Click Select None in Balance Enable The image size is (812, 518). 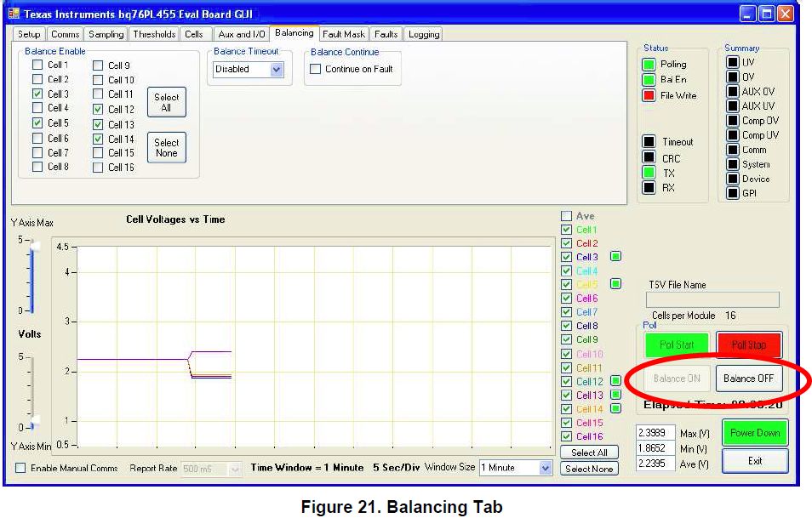(166, 147)
